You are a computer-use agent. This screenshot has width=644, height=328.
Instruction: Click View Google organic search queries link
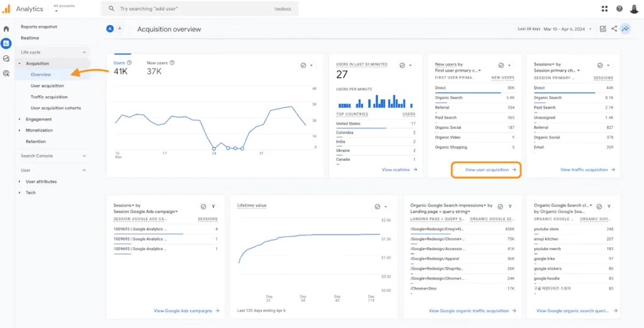coord(577,311)
